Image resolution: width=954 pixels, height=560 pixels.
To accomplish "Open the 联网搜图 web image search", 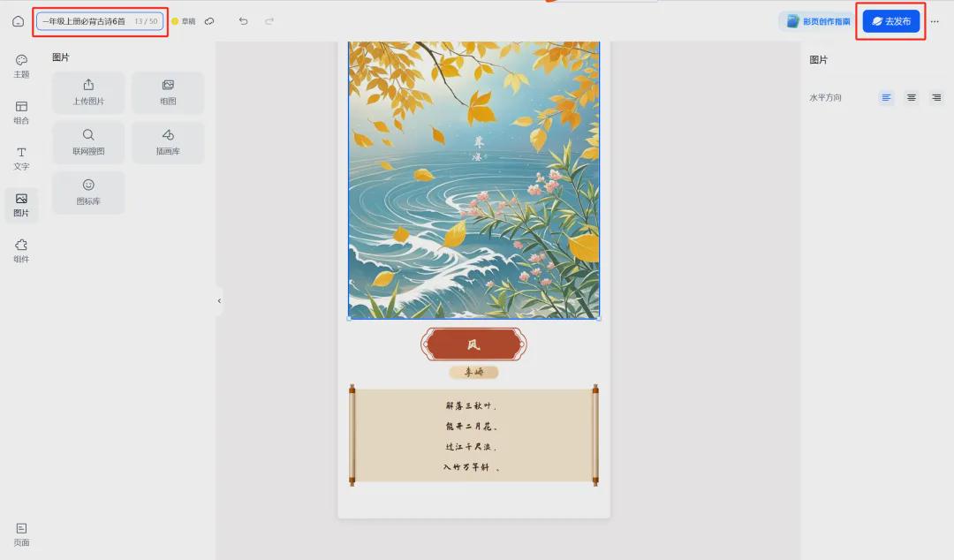I will (x=88, y=142).
